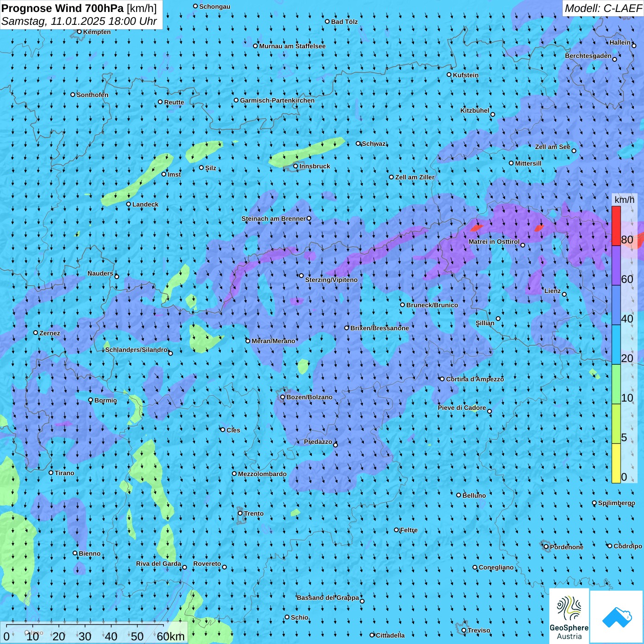Click the 'Sonthofen' label

(x=92, y=95)
